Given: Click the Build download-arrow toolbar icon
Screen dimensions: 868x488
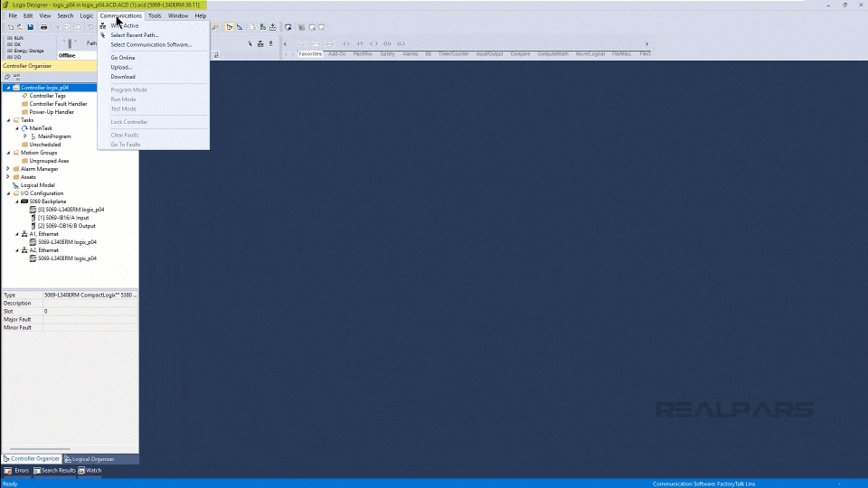Looking at the screenshot, I should [273, 27].
